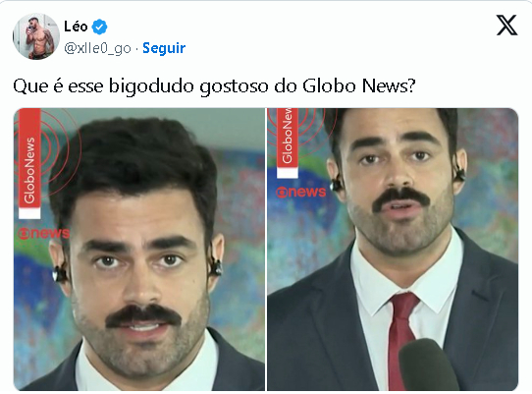Click the red GloboNews banner in left photo
Image resolution: width=532 pixels, height=394 pixels.
pos(29,164)
